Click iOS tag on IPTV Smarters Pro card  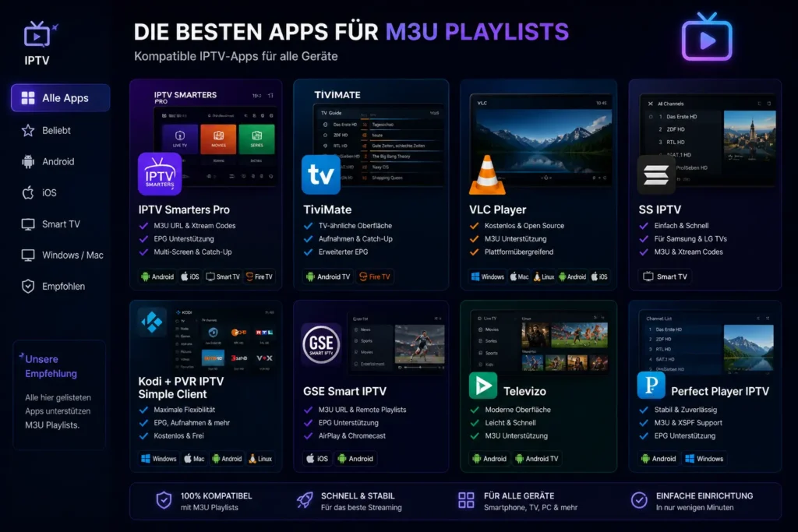coord(190,277)
